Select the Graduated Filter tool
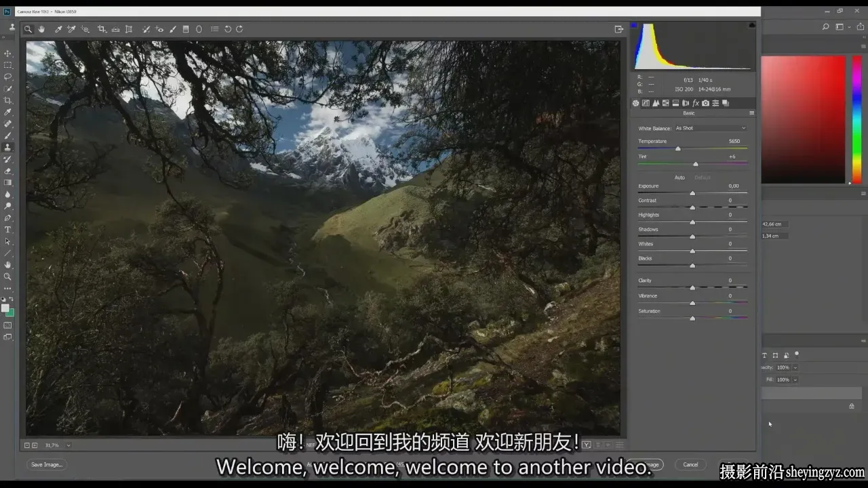The width and height of the screenshot is (868, 488). pos(186,29)
